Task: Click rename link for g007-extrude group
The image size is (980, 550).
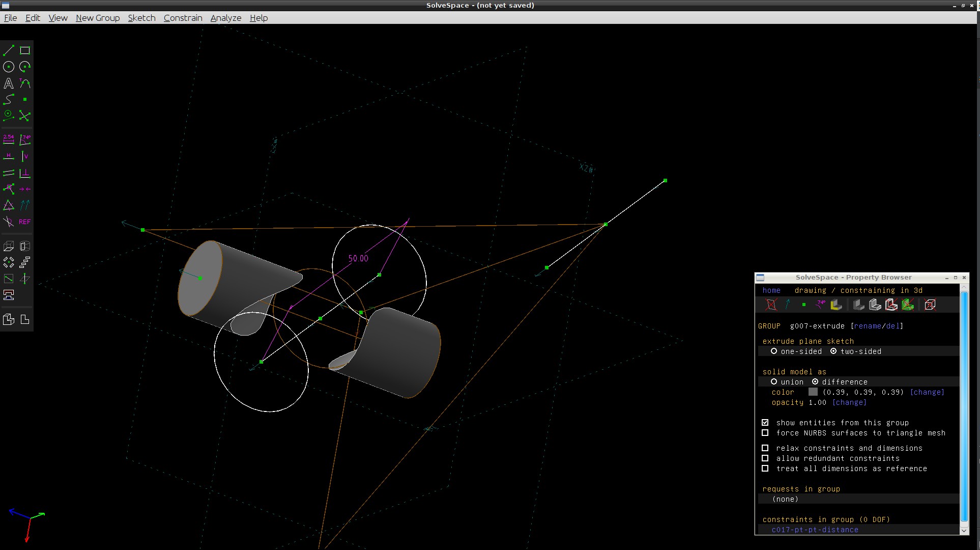Action: coord(867,326)
